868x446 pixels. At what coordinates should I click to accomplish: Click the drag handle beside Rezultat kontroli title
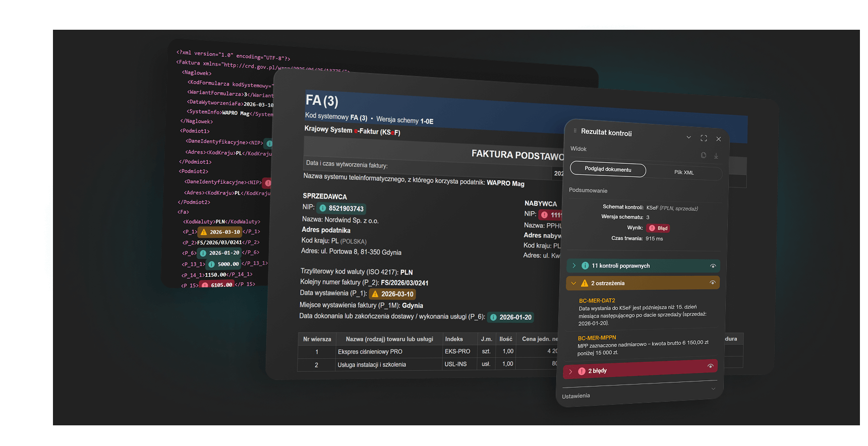click(575, 131)
